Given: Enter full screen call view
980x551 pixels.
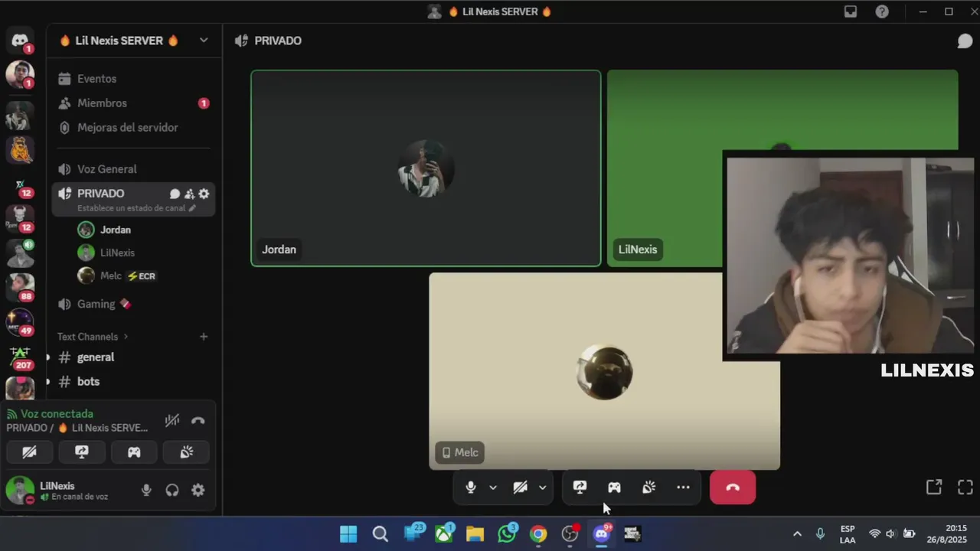Looking at the screenshot, I should coord(965,487).
